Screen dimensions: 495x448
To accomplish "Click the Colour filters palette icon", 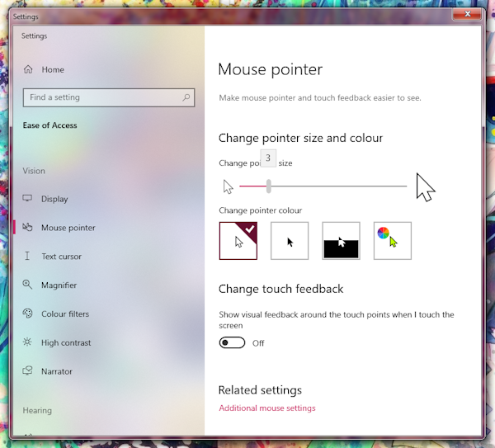I will point(28,314).
